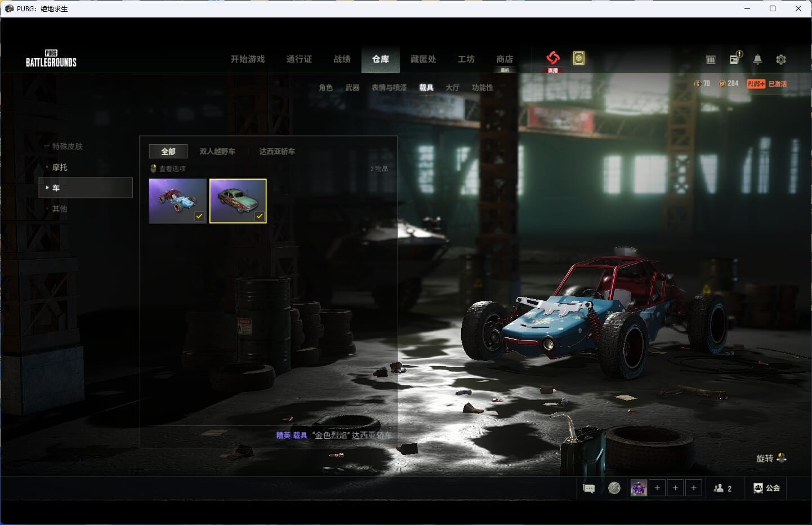The height and width of the screenshot is (525, 812).
Task: Invite a player to the first empty squad slot
Action: pos(657,488)
